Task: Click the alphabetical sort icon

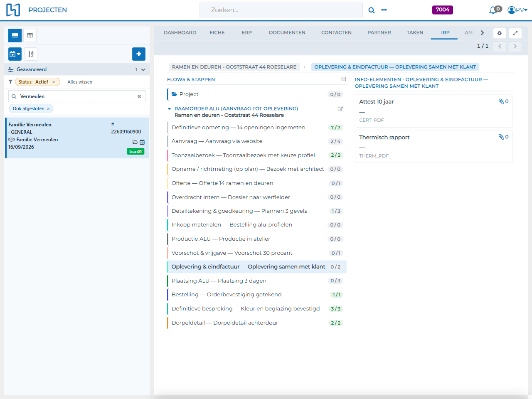Action: pos(31,54)
